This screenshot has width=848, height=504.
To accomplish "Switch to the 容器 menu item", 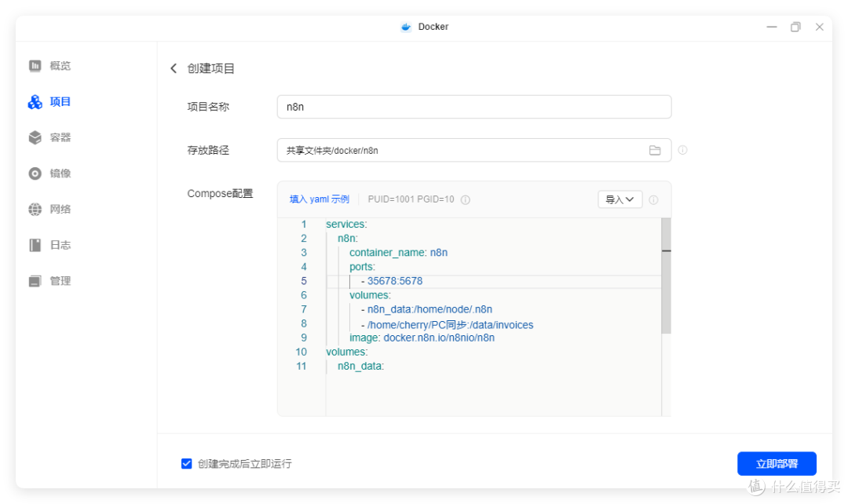I will coord(60,137).
